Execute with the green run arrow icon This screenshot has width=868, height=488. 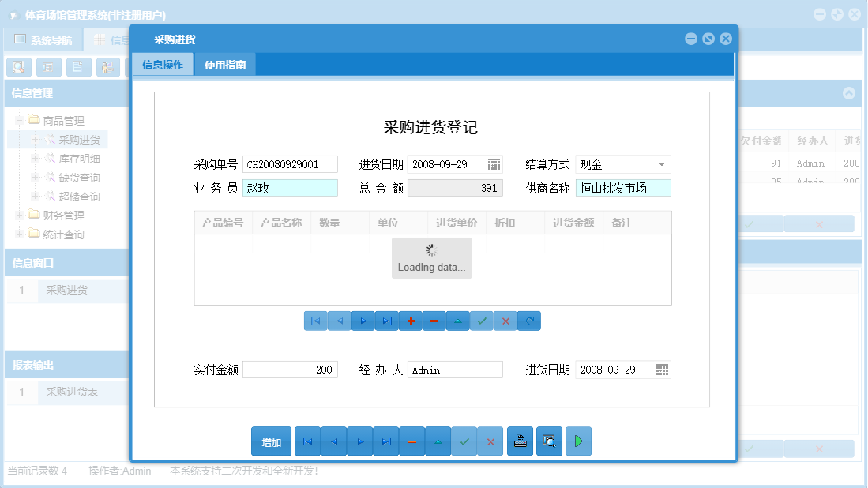tap(578, 441)
